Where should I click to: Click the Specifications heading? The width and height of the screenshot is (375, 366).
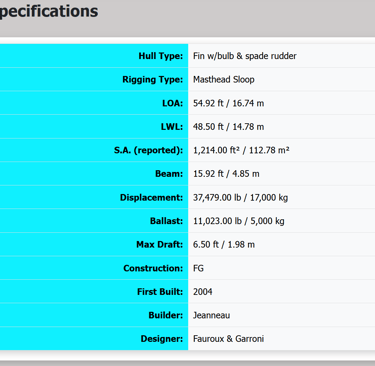[x=49, y=11]
